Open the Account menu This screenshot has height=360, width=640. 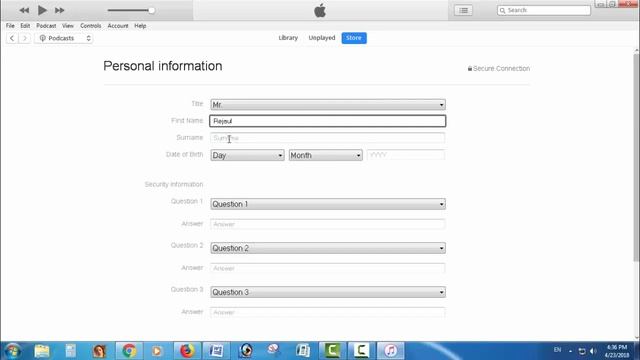118,26
